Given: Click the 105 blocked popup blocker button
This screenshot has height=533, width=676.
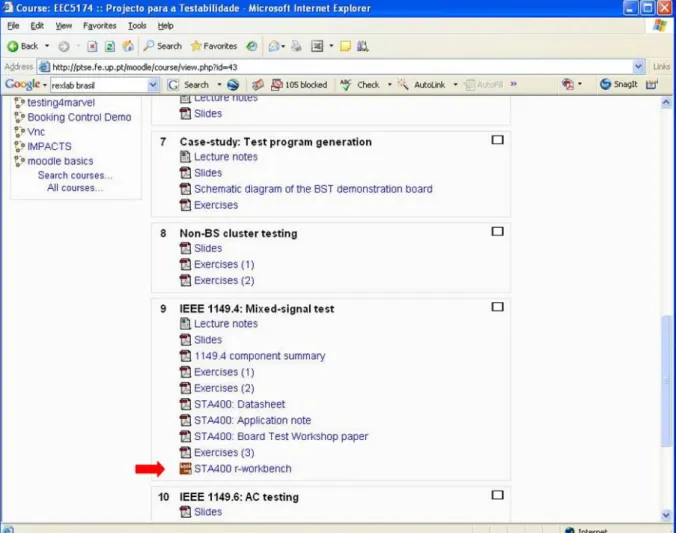Looking at the screenshot, I should click(299, 85).
